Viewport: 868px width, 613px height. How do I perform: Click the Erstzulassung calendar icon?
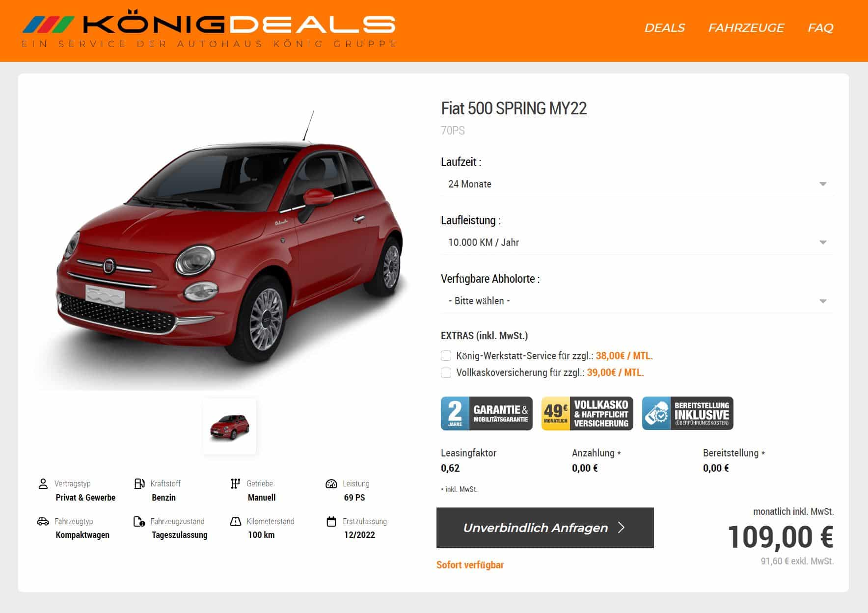click(331, 521)
